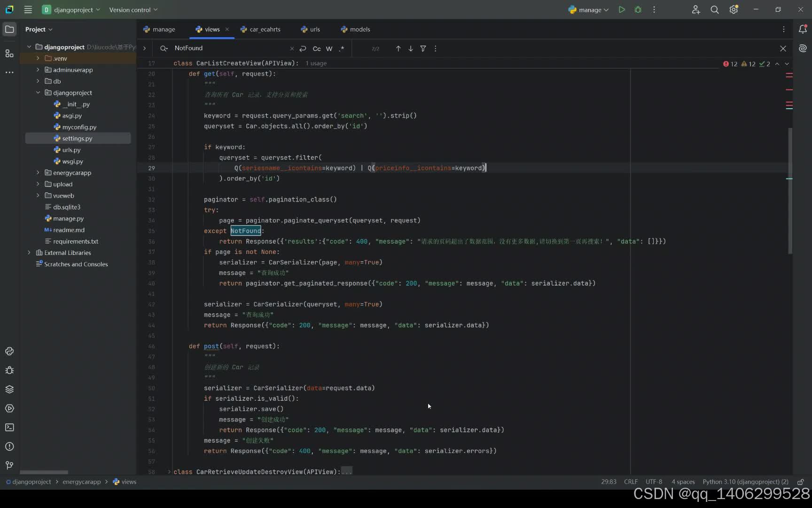Jump to previous search occurrence
Image resolution: width=812 pixels, height=508 pixels.
(x=398, y=48)
